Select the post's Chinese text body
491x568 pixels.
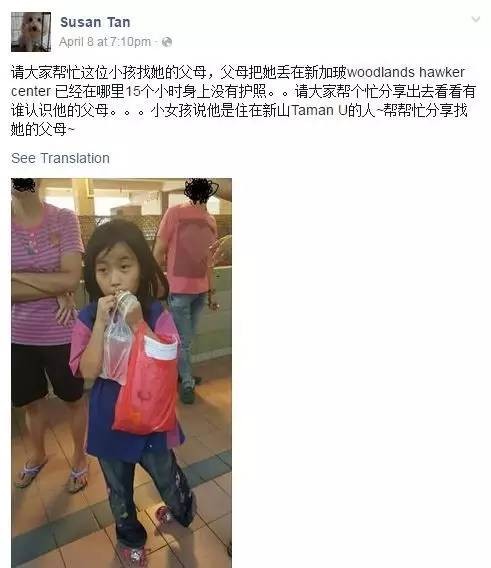[243, 101]
